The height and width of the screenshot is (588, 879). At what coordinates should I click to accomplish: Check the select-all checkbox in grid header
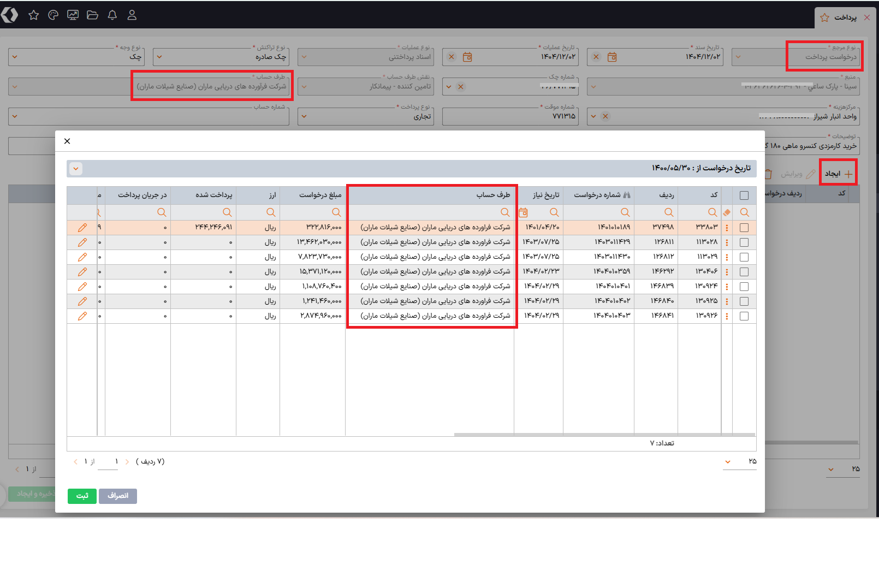tap(744, 195)
